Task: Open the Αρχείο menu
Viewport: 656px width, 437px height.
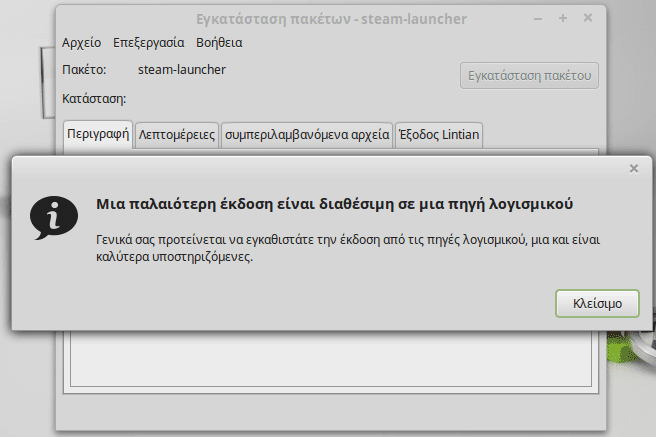Action: pyautogui.click(x=82, y=43)
